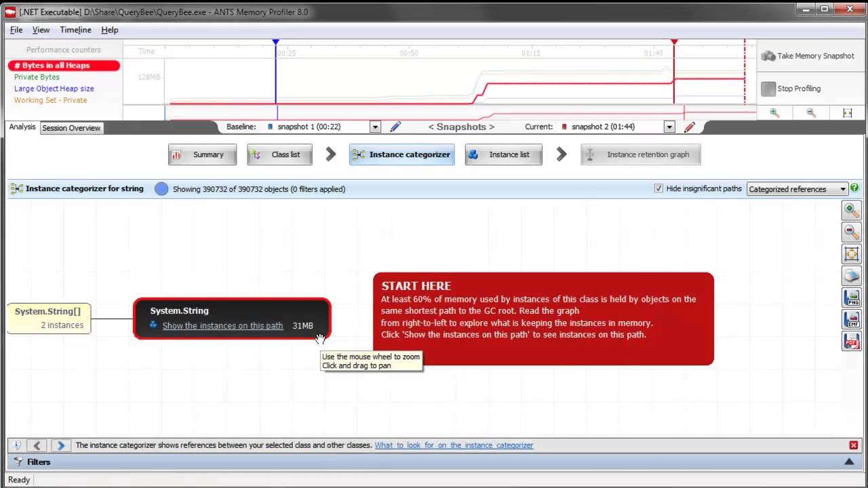
Task: Click the Stop Profiling square icon
Action: [768, 89]
